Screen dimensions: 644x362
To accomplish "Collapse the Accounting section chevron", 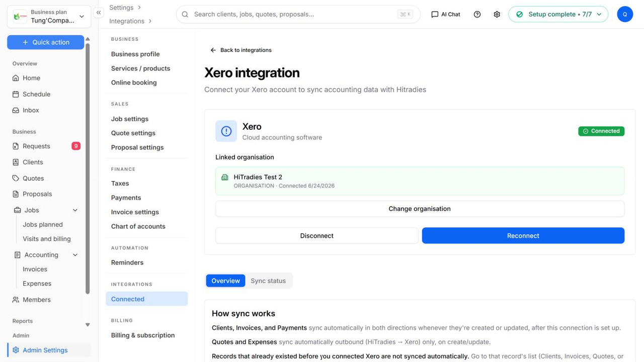I will pyautogui.click(x=75, y=255).
